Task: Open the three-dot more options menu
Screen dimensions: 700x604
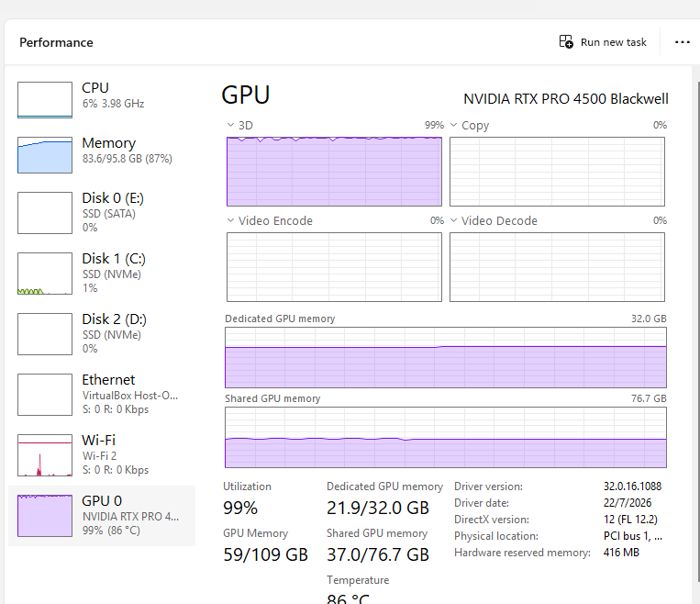Action: (683, 42)
